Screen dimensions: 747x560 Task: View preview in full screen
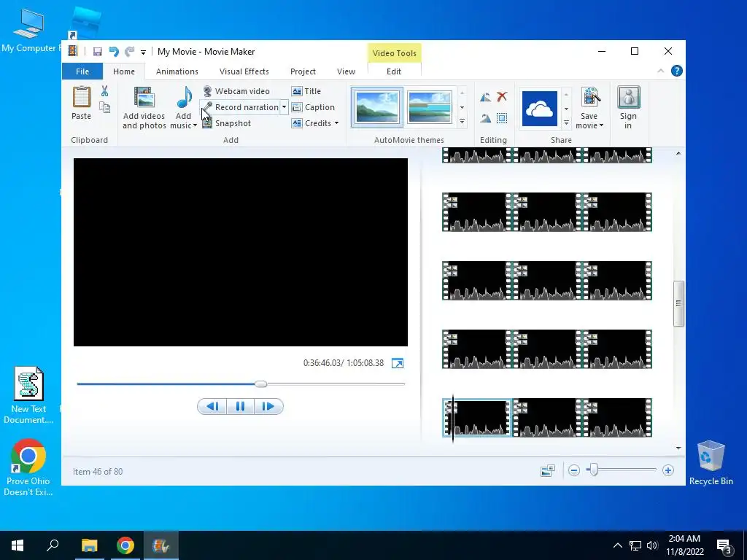tap(398, 363)
